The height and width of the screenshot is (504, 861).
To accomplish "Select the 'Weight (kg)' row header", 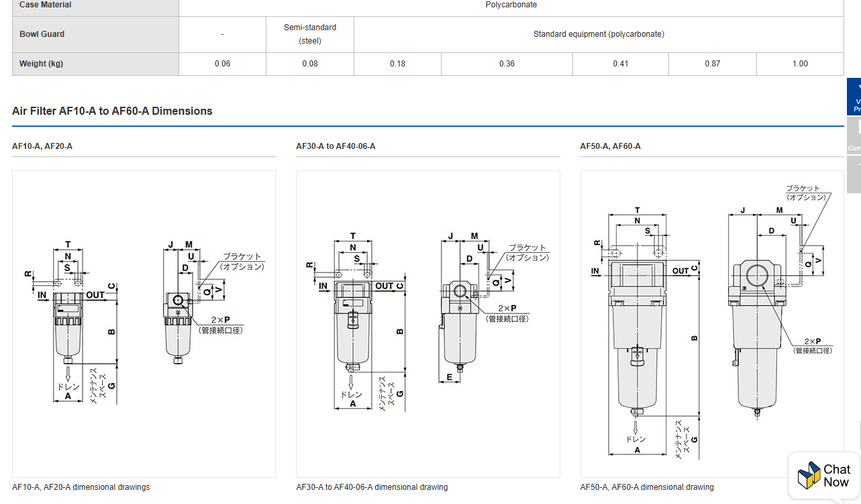I will (x=95, y=64).
